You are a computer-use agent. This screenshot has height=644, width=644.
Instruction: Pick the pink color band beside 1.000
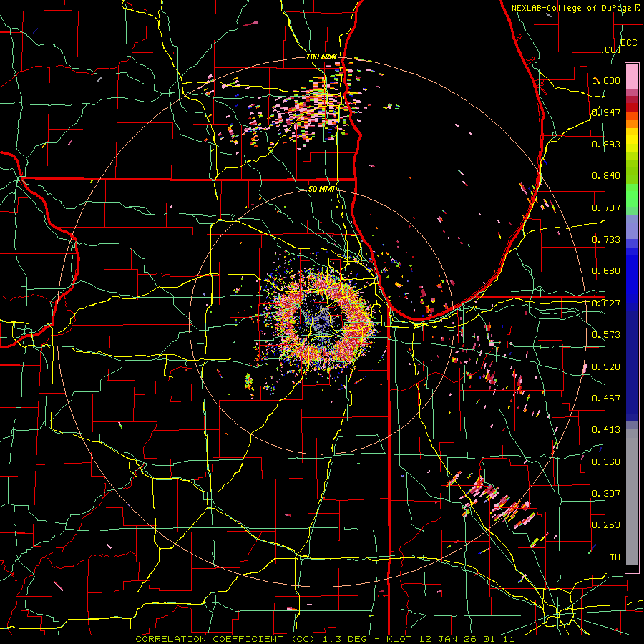pos(632,77)
